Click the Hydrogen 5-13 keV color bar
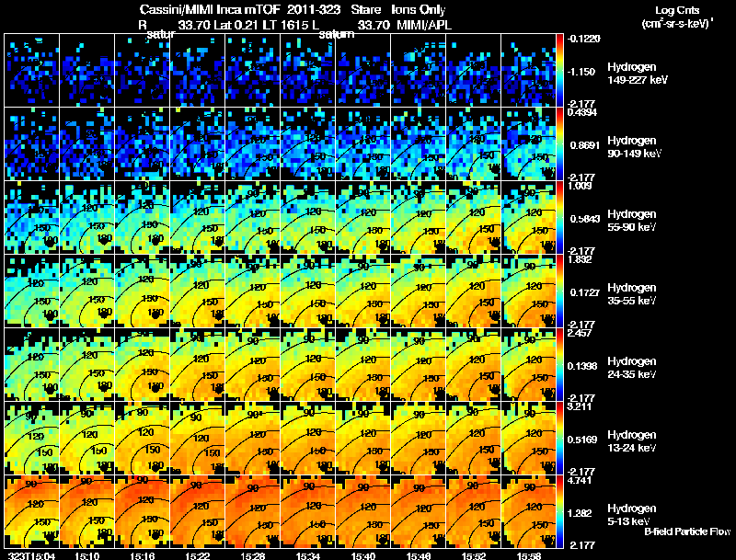 click(x=559, y=512)
